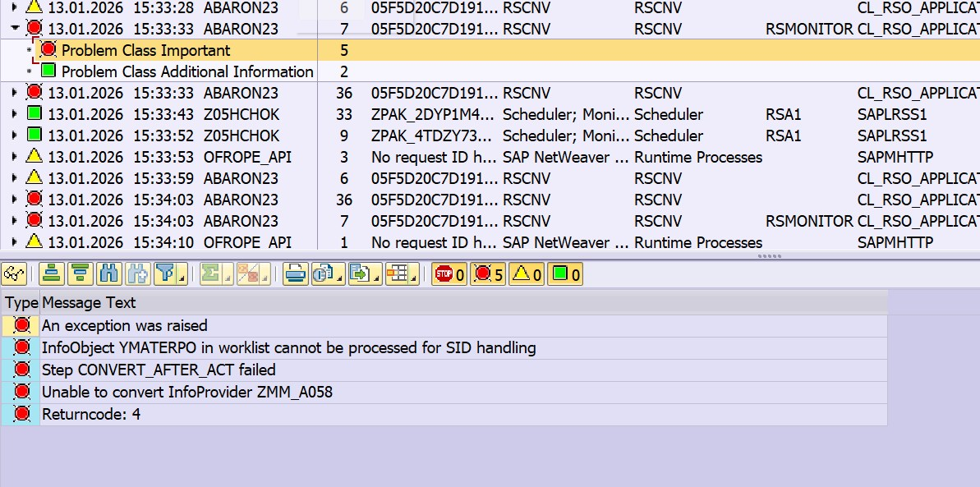The height and width of the screenshot is (487, 980).
Task: Open Find using the binoculars icon
Action: click(108, 274)
